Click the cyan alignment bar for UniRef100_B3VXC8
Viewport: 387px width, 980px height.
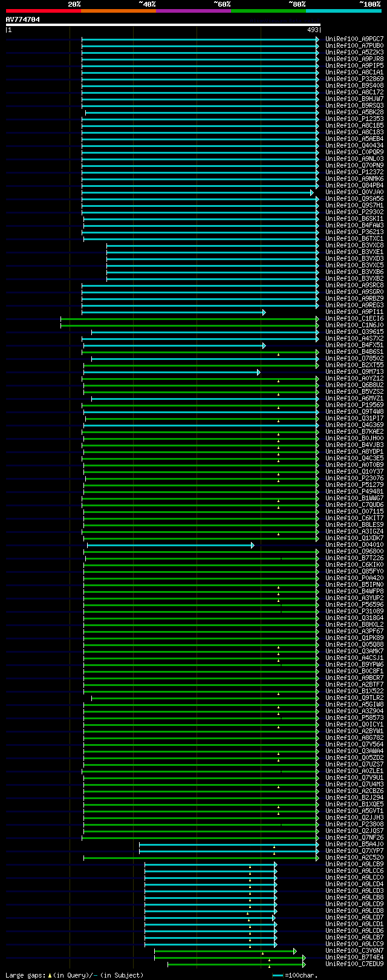click(213, 246)
